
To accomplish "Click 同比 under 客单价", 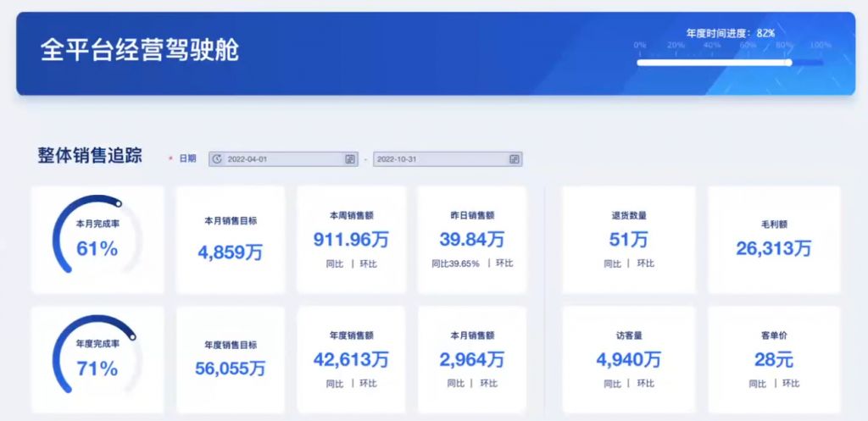I will (757, 384).
